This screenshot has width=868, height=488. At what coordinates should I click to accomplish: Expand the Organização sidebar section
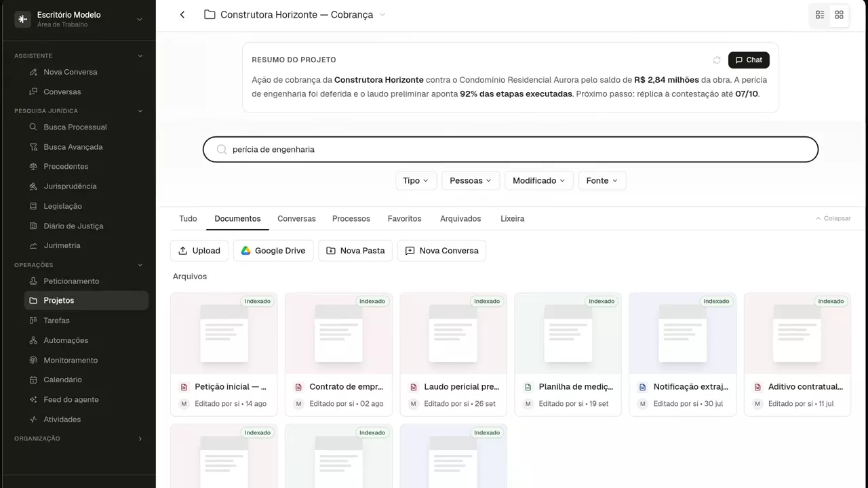coord(140,439)
